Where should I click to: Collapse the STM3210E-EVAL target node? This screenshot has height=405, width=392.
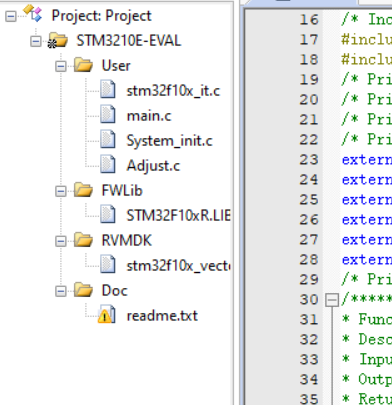click(36, 41)
